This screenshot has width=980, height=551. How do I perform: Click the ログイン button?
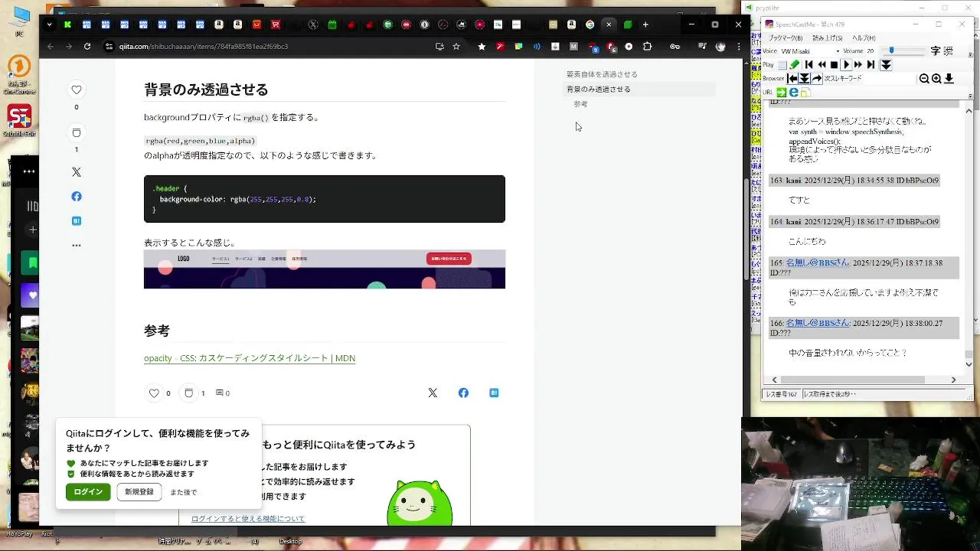[x=88, y=492]
